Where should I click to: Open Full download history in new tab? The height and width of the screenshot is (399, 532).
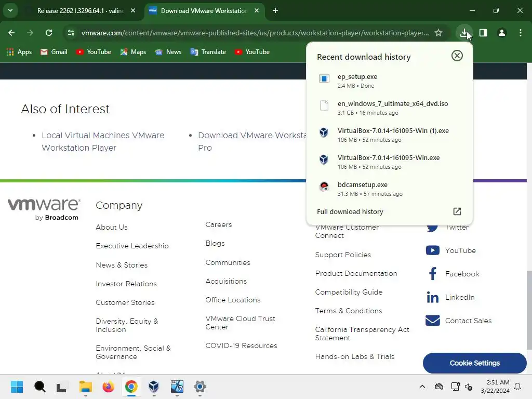(x=350, y=212)
